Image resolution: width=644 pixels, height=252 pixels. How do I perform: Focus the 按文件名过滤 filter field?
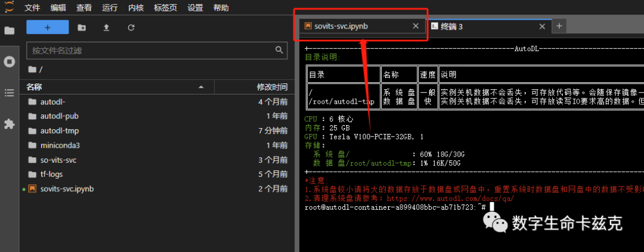point(156,50)
